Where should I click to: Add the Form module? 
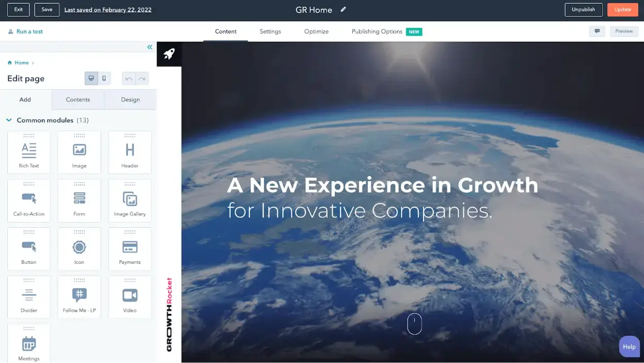tap(79, 200)
